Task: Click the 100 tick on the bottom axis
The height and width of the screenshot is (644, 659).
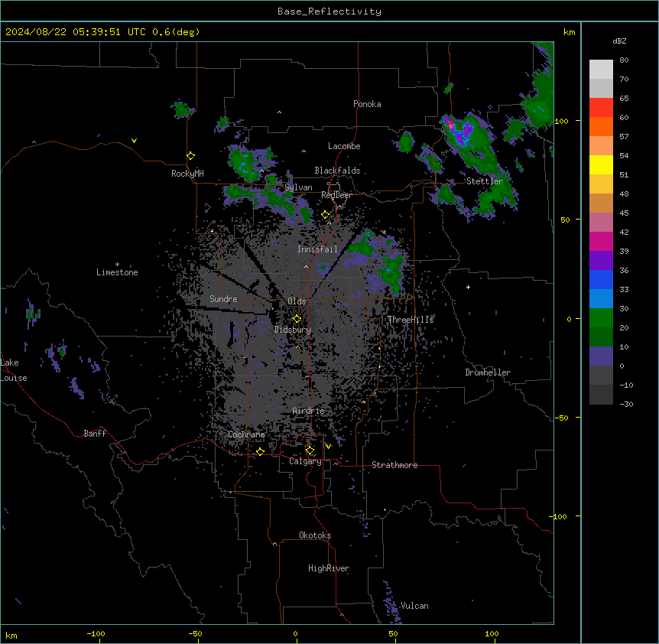Action: [492, 633]
